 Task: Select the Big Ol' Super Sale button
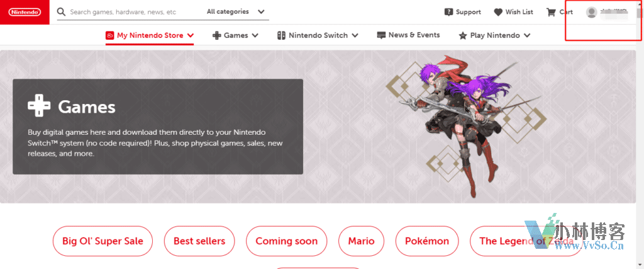pyautogui.click(x=103, y=241)
